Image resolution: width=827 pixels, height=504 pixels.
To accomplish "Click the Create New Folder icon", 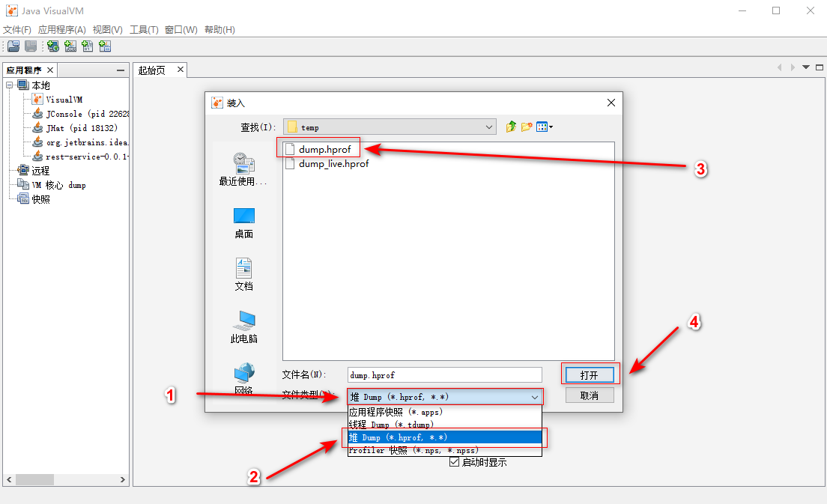I will pyautogui.click(x=527, y=127).
